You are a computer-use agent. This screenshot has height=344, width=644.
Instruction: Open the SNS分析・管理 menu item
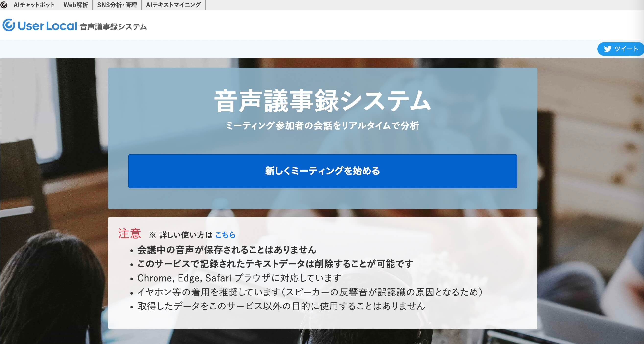(117, 5)
